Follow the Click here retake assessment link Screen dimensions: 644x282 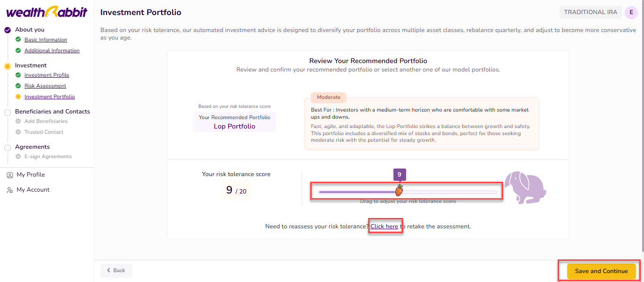click(384, 226)
